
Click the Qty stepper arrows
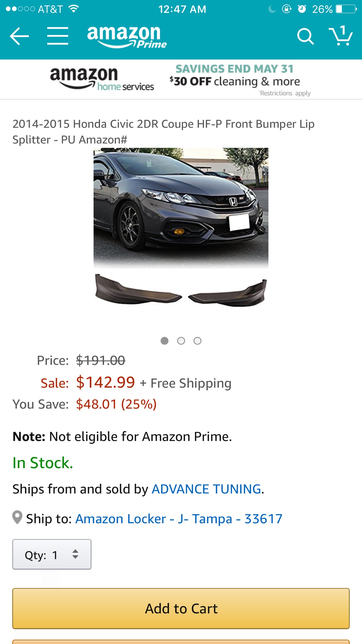[75, 554]
